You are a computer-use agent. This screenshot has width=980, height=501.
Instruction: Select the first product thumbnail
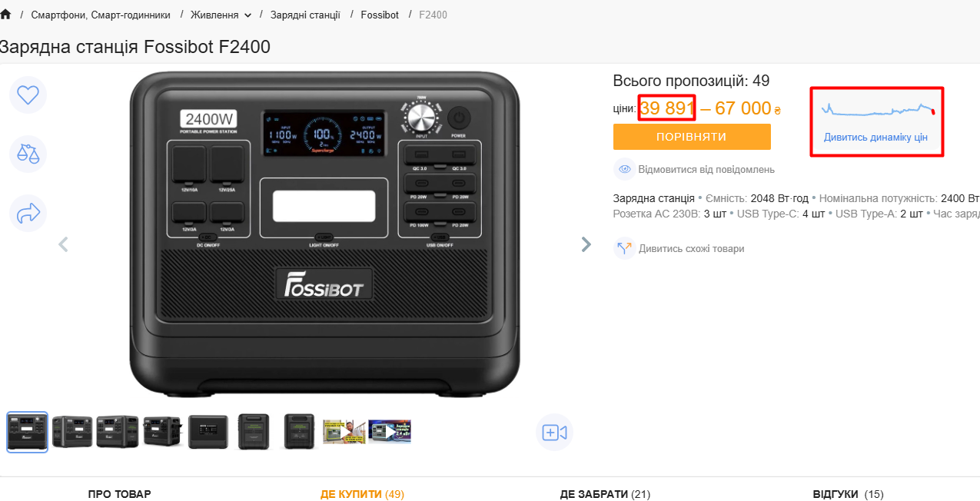pos(28,432)
